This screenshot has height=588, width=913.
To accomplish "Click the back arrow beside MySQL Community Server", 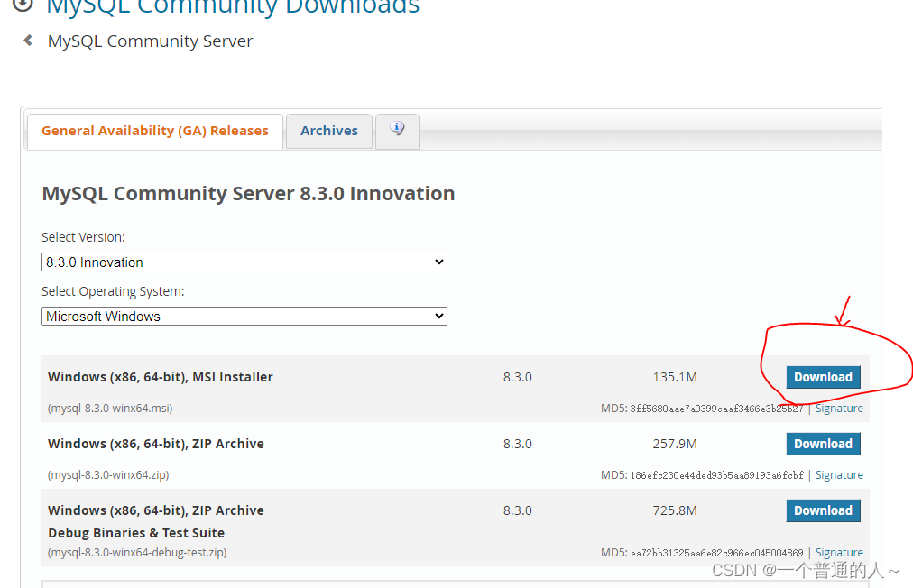I will click(27, 41).
